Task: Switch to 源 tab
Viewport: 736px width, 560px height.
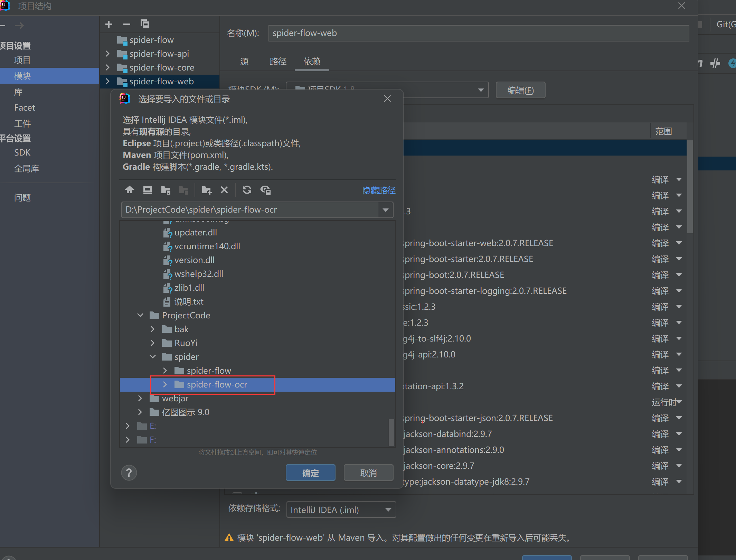Action: (244, 62)
